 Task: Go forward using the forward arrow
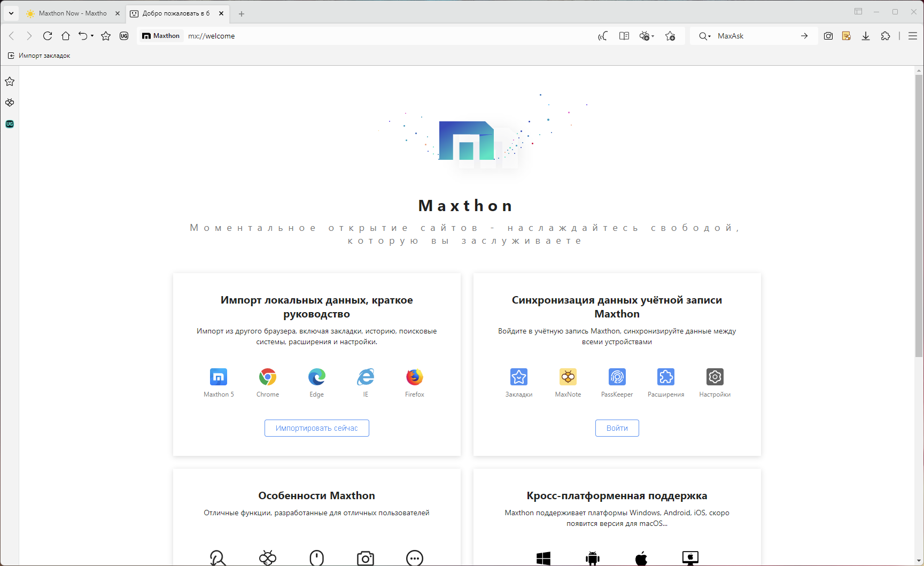coord(29,36)
